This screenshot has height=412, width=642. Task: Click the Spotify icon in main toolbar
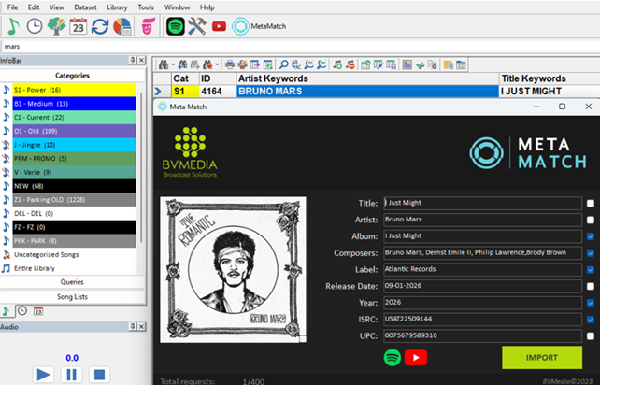pos(175,27)
